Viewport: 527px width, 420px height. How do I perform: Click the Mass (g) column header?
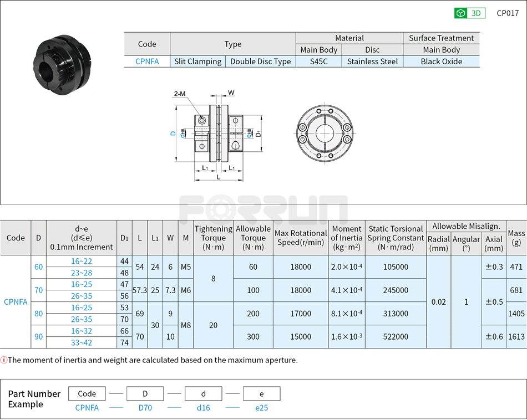point(516,238)
